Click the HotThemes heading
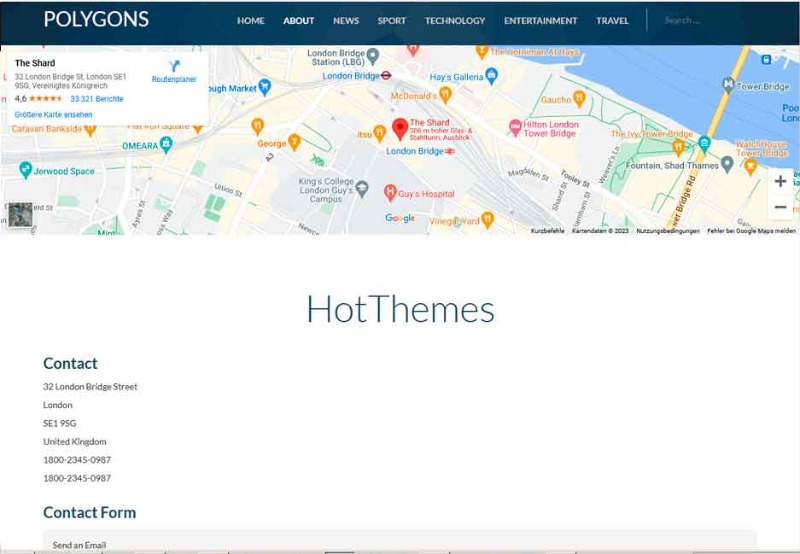The height and width of the screenshot is (554, 800). click(401, 309)
